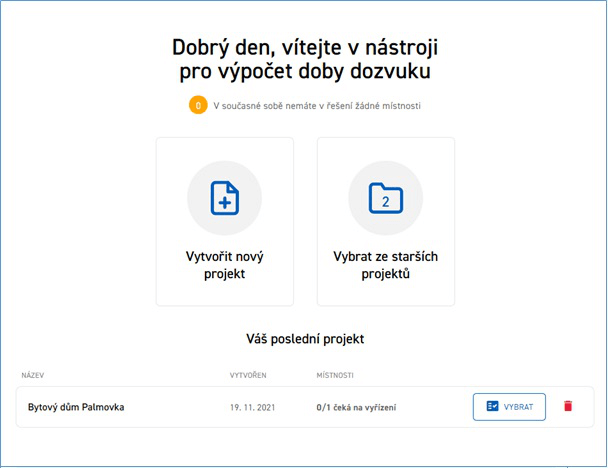The image size is (608, 468).
Task: Click the project name Bytový dům Palmovka
Action: (x=76, y=407)
